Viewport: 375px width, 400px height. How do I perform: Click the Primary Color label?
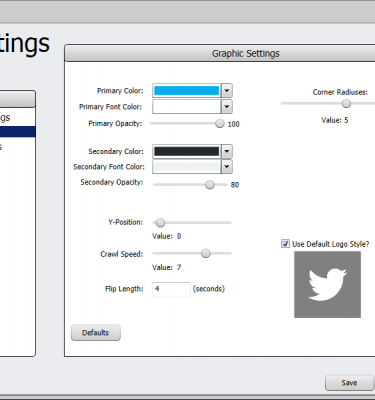point(120,91)
